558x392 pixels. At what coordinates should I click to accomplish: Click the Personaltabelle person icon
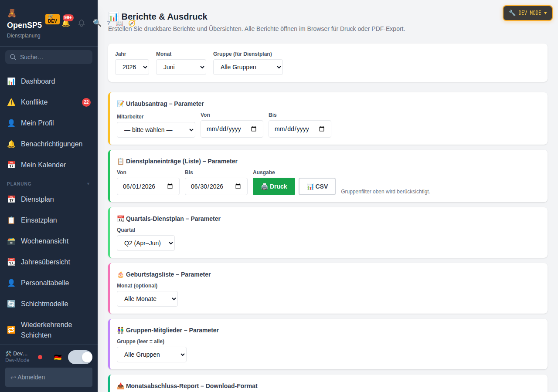[x=11, y=283]
